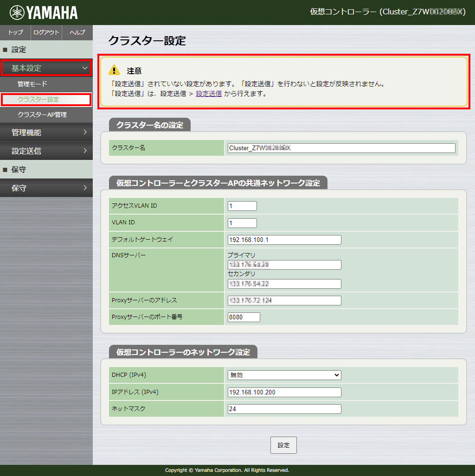Click the ログアウト tab

click(46, 32)
